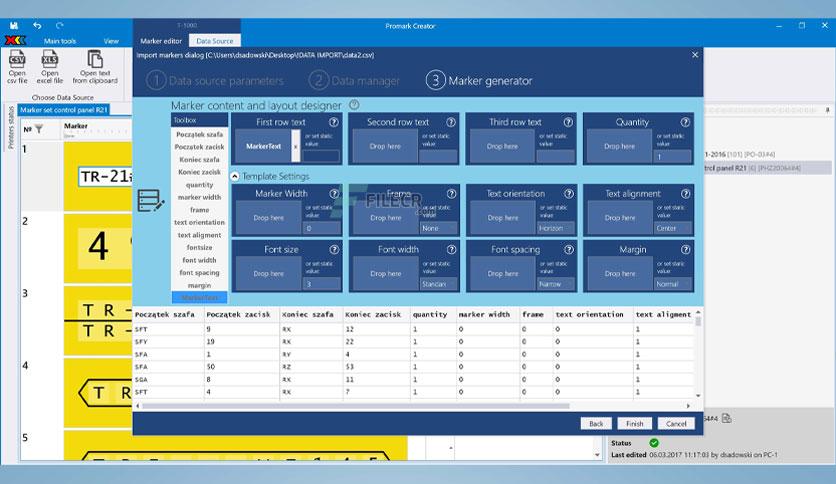The height and width of the screenshot is (484, 836).
Task: Open the Margin Normal dropdown
Action: point(673,284)
